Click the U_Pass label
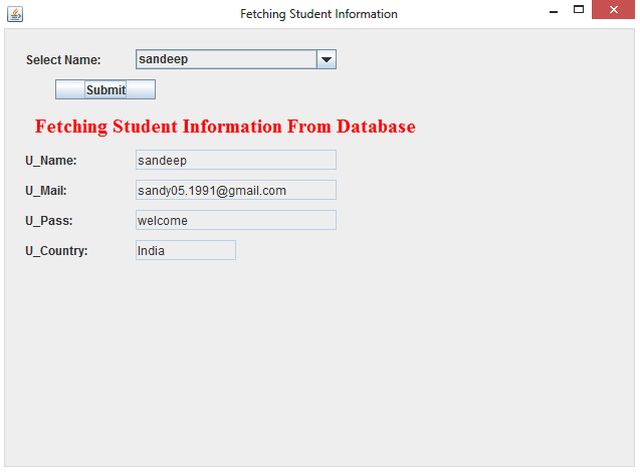This screenshot has width=640, height=472. pyautogui.click(x=49, y=221)
